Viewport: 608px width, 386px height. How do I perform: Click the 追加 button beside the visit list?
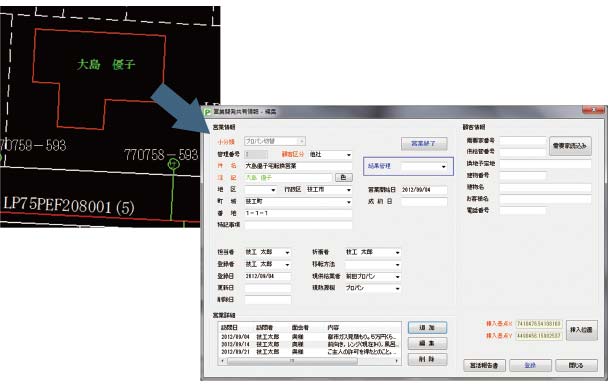click(427, 328)
